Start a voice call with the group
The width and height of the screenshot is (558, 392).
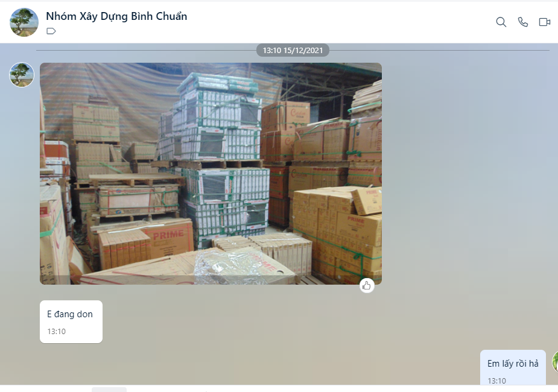pyautogui.click(x=523, y=22)
